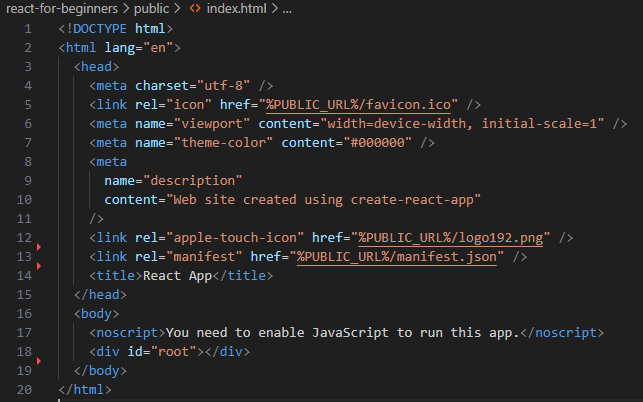This screenshot has width=643, height=402.
Task: Click the closing body tag
Action: pos(100,371)
